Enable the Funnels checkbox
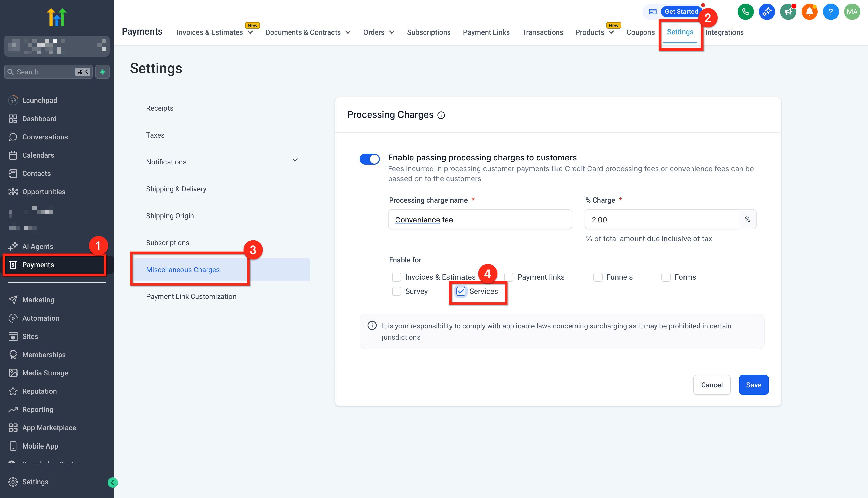This screenshot has height=498, width=868. [x=598, y=277]
